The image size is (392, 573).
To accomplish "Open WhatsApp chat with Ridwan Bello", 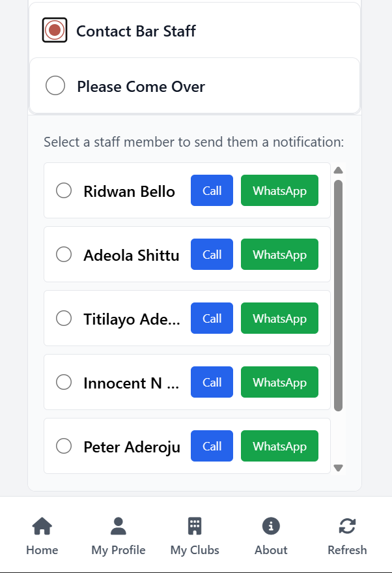I will click(x=279, y=190).
